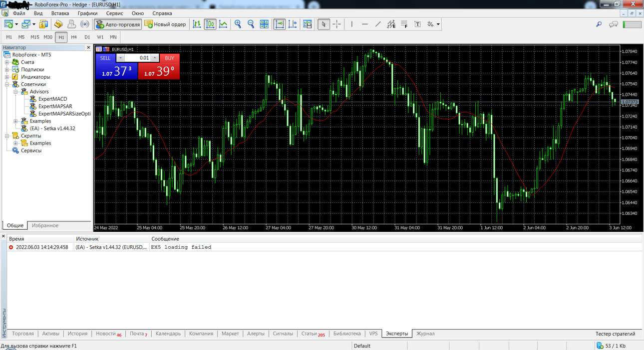This screenshot has height=350, width=644.
Task: Open a new chart window
Action: click(9, 24)
